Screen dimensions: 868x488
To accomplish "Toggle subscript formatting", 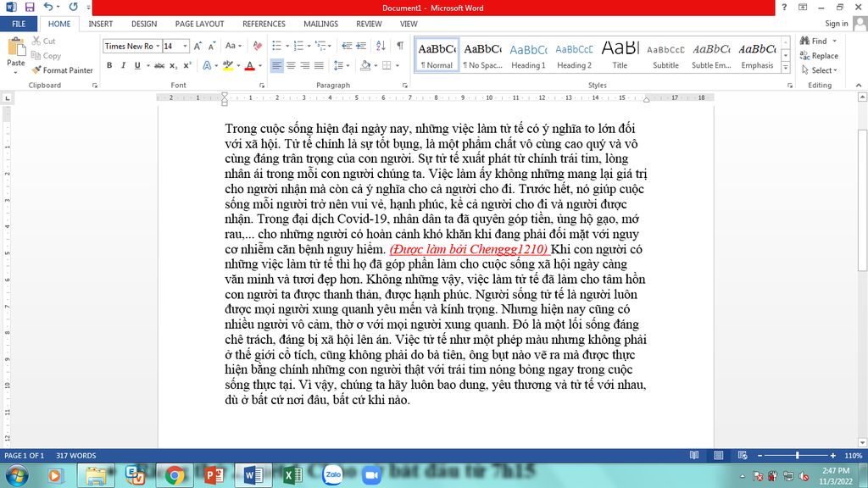I will click(173, 65).
